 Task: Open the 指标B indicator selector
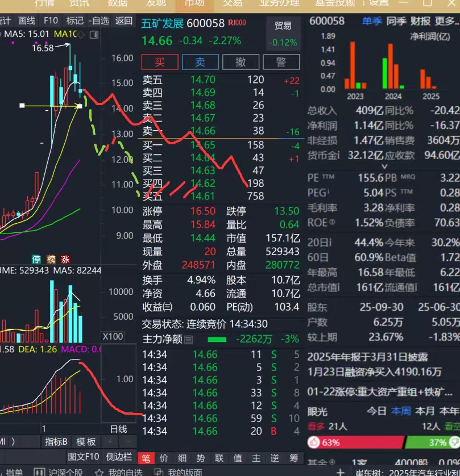[56, 441]
